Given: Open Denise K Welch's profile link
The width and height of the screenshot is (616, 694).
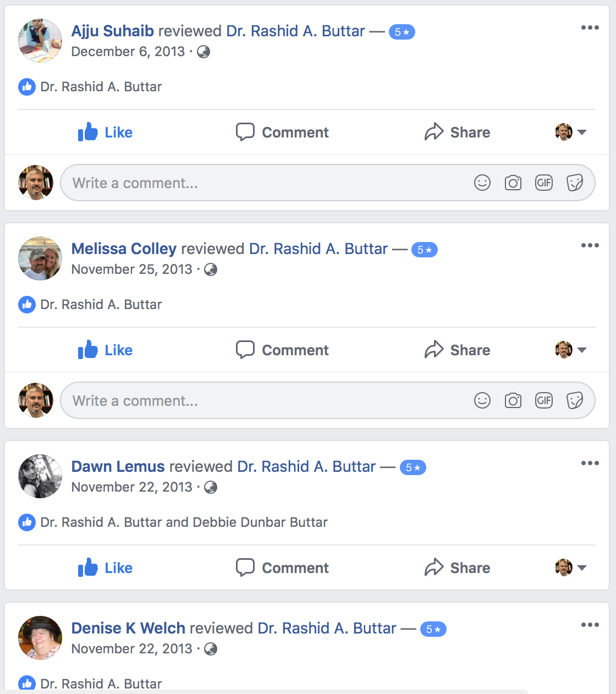Looking at the screenshot, I should 128,628.
